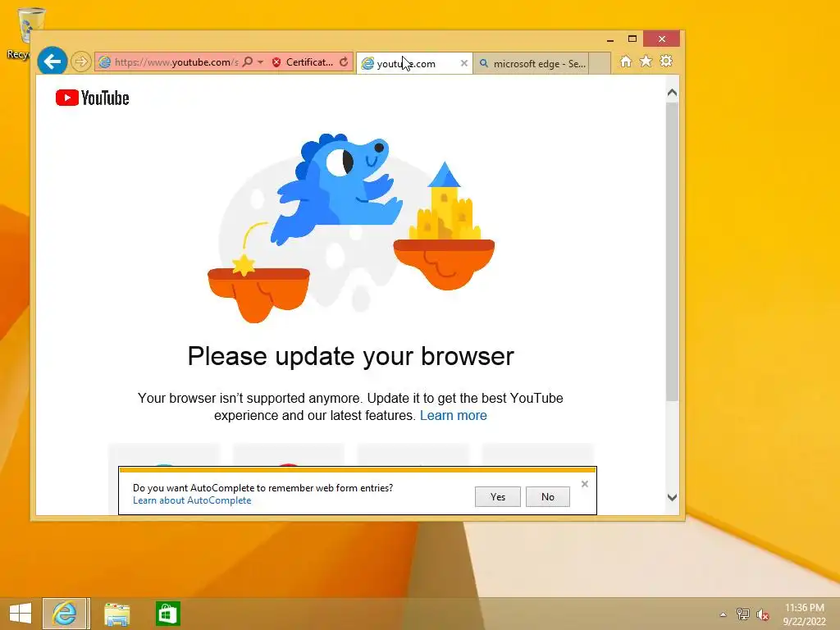
Task: Click Yes to enable AutoComplete
Action: [x=498, y=496]
